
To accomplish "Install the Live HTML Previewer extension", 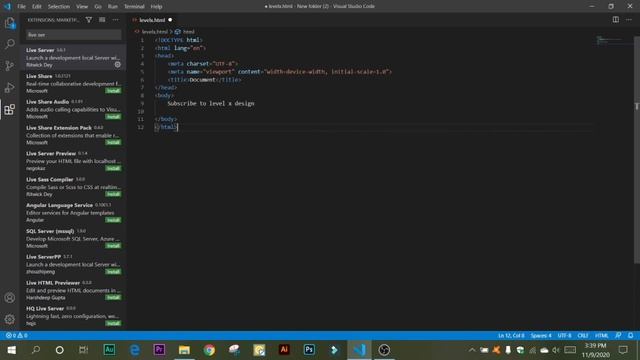I will coord(113,298).
